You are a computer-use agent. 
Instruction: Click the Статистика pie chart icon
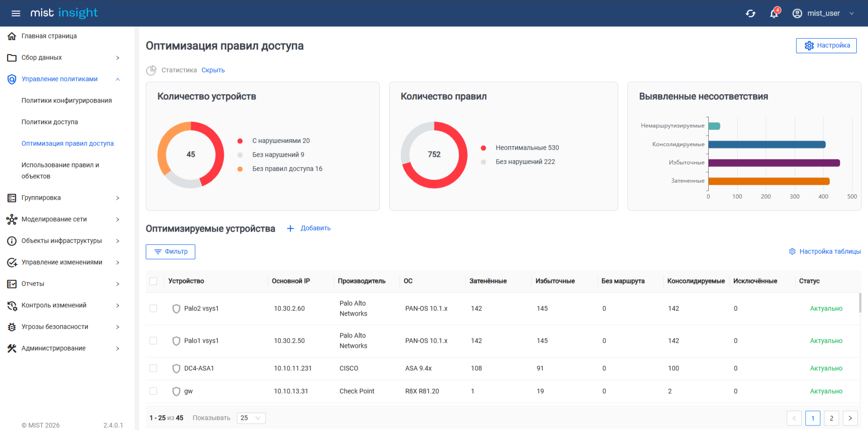point(151,70)
